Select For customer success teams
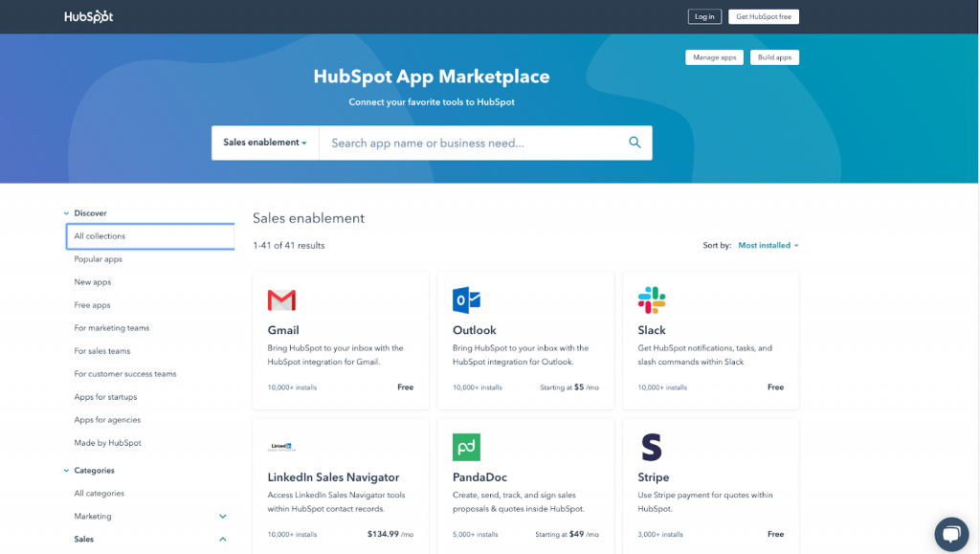Image resolution: width=980 pixels, height=554 pixels. pyautogui.click(x=125, y=374)
